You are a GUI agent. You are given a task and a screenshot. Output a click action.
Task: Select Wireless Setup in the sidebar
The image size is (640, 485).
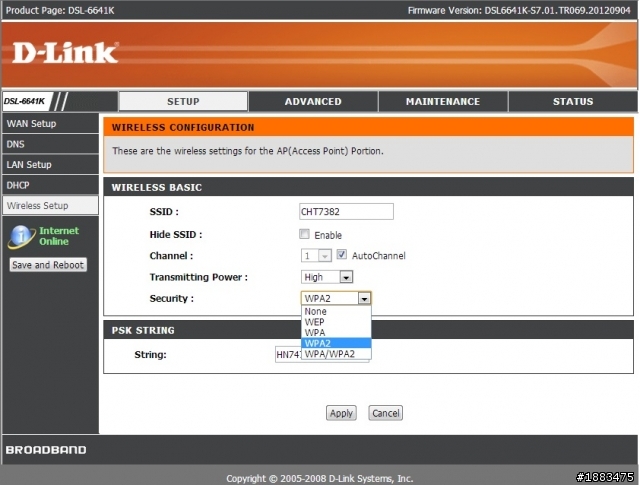coord(50,205)
